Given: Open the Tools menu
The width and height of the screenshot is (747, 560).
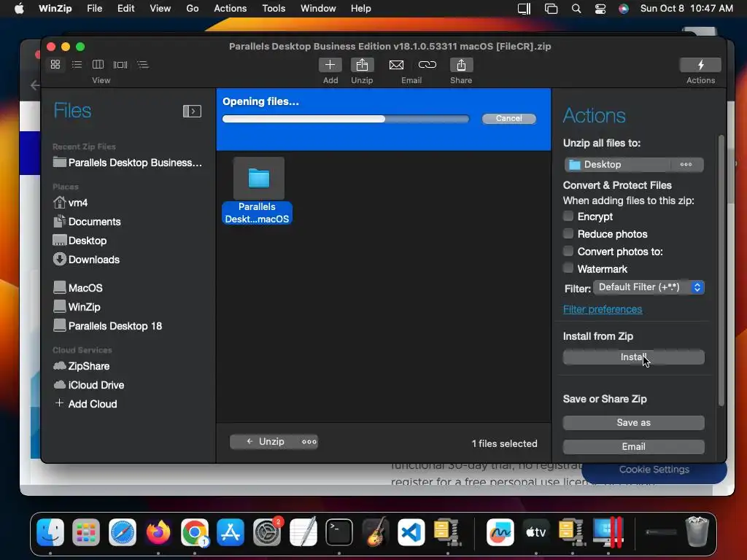Looking at the screenshot, I should point(274,9).
